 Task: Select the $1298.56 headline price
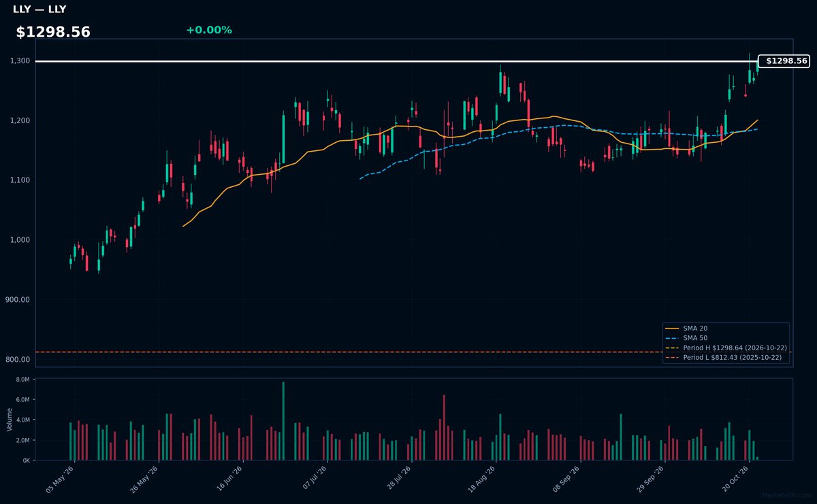(x=53, y=32)
